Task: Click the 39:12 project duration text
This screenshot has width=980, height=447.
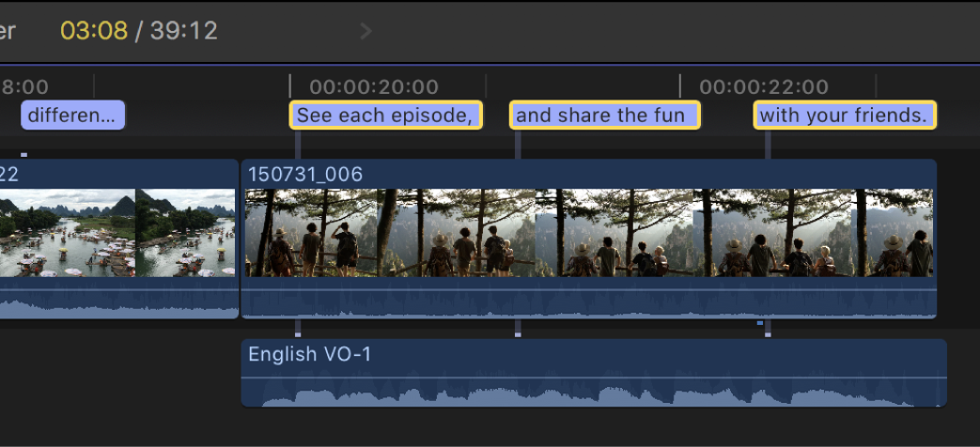Action: click(x=184, y=31)
